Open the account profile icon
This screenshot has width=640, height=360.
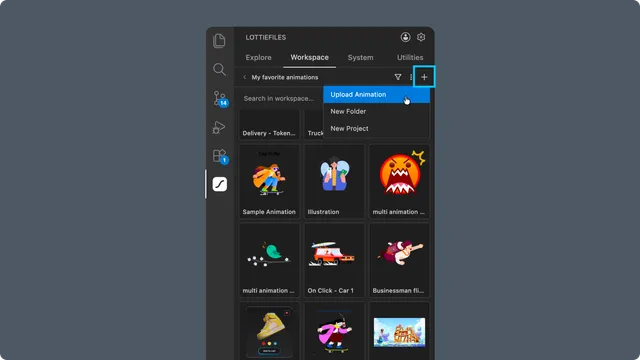405,37
